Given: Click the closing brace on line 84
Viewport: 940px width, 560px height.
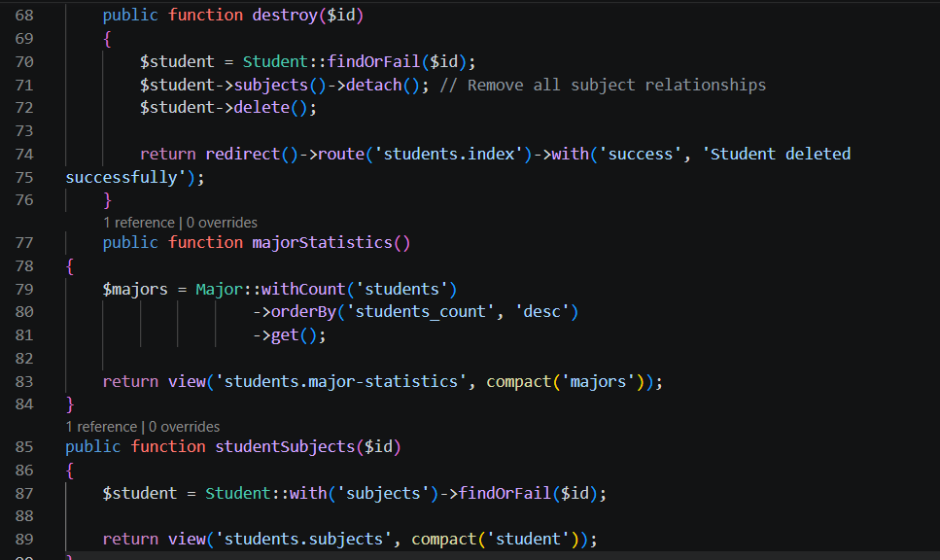Looking at the screenshot, I should pos(70,404).
